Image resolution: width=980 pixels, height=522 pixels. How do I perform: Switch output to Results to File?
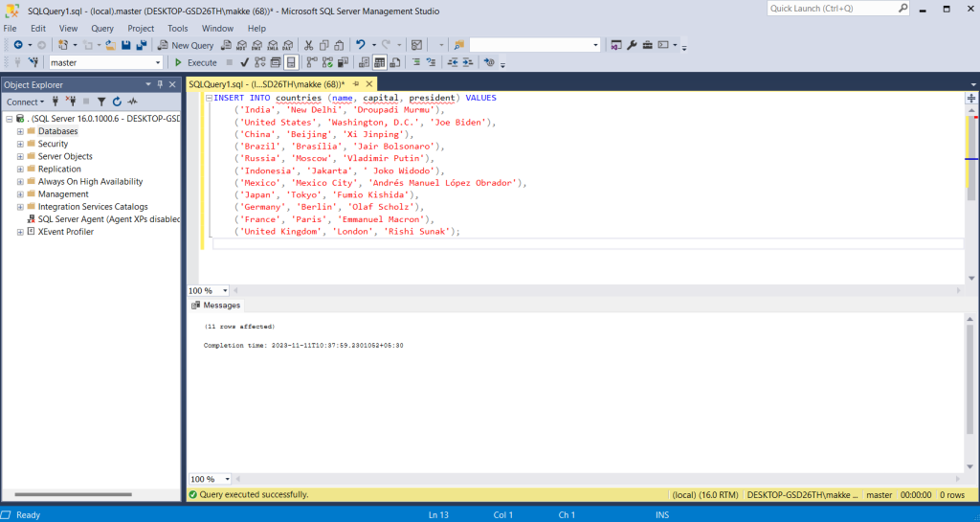[395, 62]
